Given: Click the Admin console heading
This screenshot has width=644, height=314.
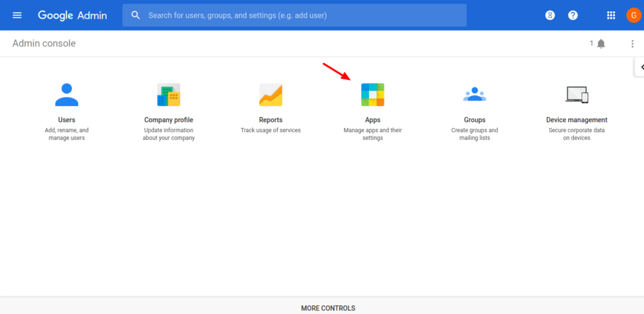Looking at the screenshot, I should pos(44,44).
